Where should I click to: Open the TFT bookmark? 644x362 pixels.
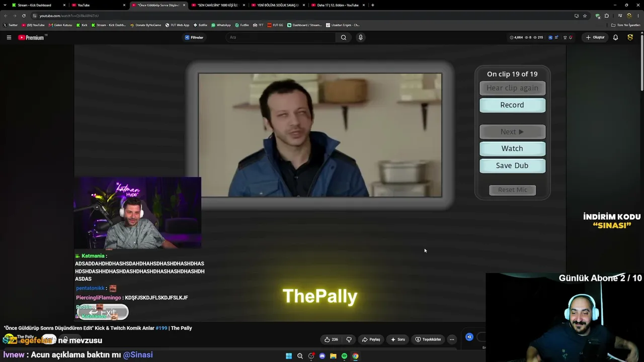point(258,25)
